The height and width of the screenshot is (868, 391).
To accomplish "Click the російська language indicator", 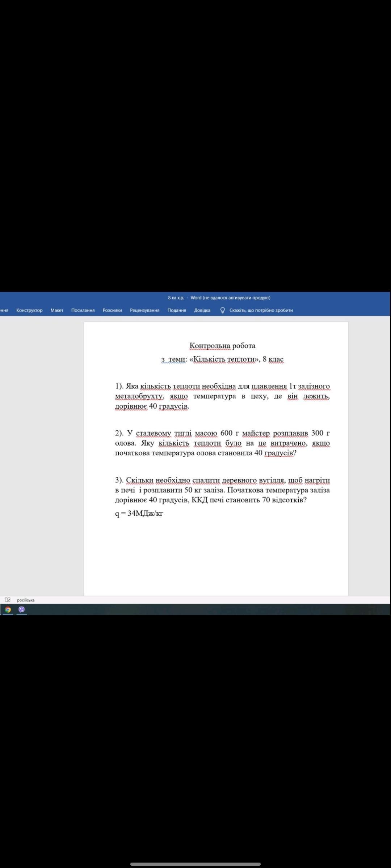I will pyautogui.click(x=26, y=600).
